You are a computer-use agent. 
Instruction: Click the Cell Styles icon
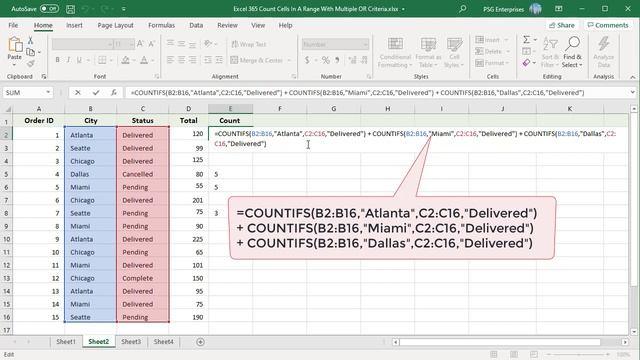coord(454,52)
